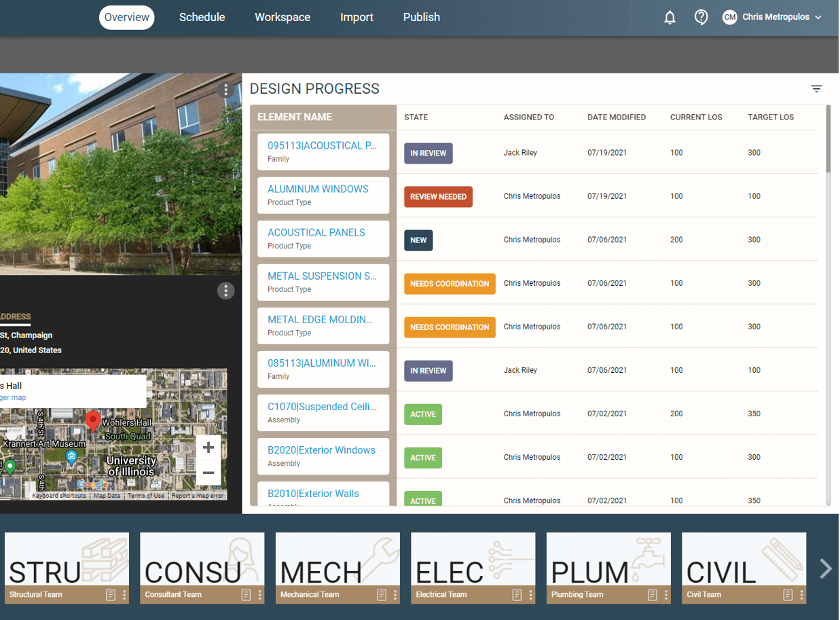Viewport: 840px width, 620px height.
Task: Click the help question mark icon
Action: pos(701,18)
